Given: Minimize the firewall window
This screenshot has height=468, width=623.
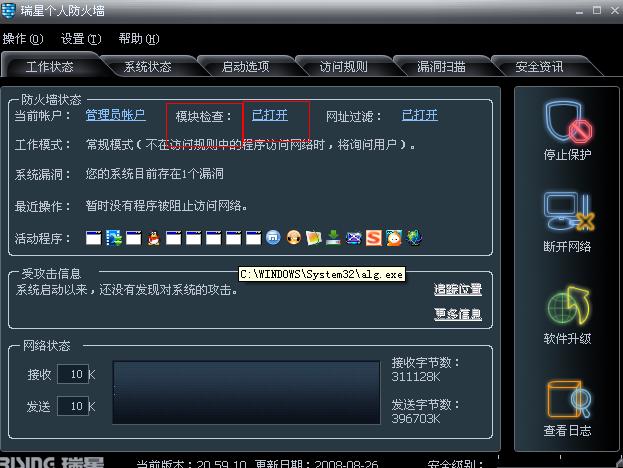Looking at the screenshot, I should pos(579,11).
